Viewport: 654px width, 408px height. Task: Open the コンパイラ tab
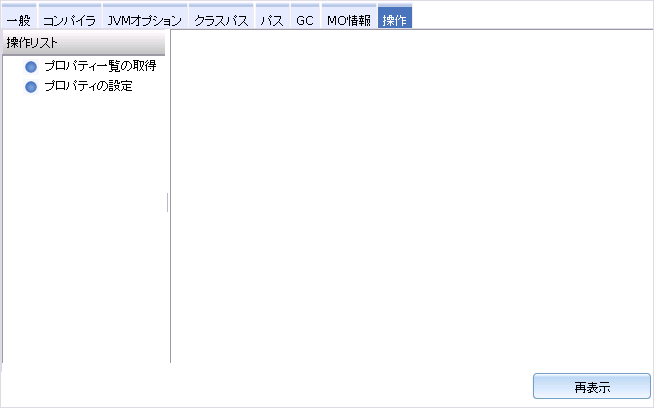[x=69, y=20]
